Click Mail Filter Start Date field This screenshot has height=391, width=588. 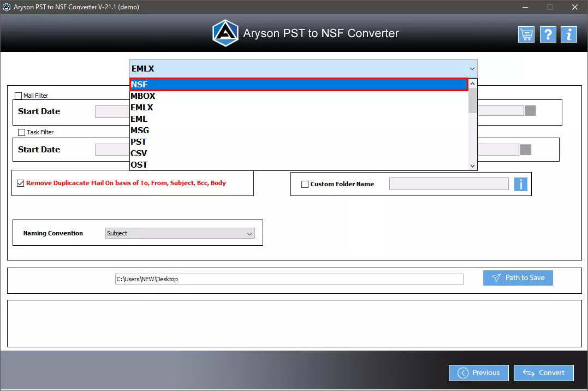pyautogui.click(x=112, y=111)
